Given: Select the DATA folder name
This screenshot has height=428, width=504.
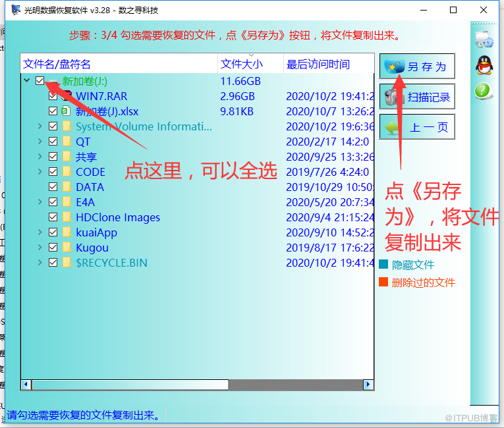Looking at the screenshot, I should 90,187.
